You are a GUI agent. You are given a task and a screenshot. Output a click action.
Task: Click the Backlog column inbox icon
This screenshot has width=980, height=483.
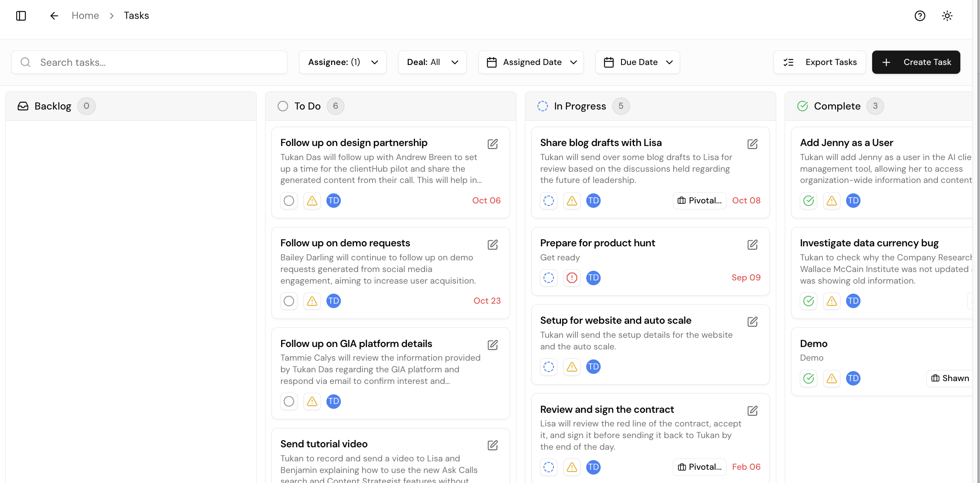point(23,106)
